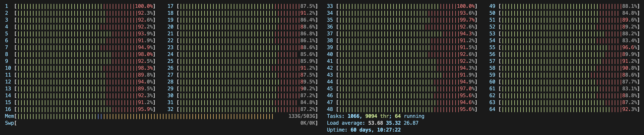Click the 26.87 fifteen-minute load value
The width and height of the screenshot is (644, 135).
411,123
